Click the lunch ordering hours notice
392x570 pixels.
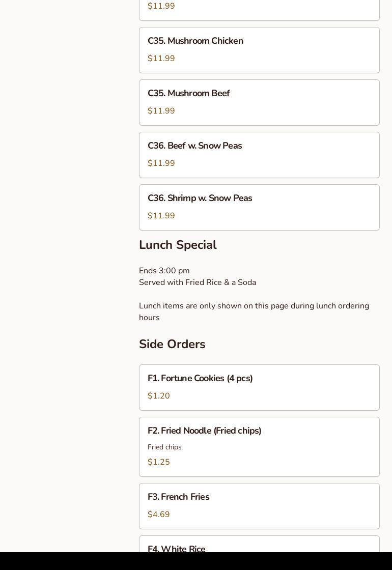click(x=254, y=311)
